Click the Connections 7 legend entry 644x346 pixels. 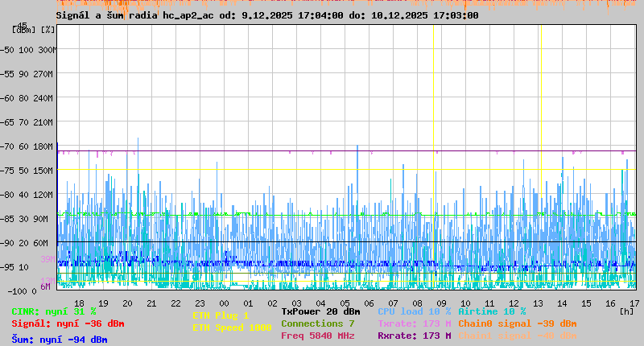coord(317,323)
